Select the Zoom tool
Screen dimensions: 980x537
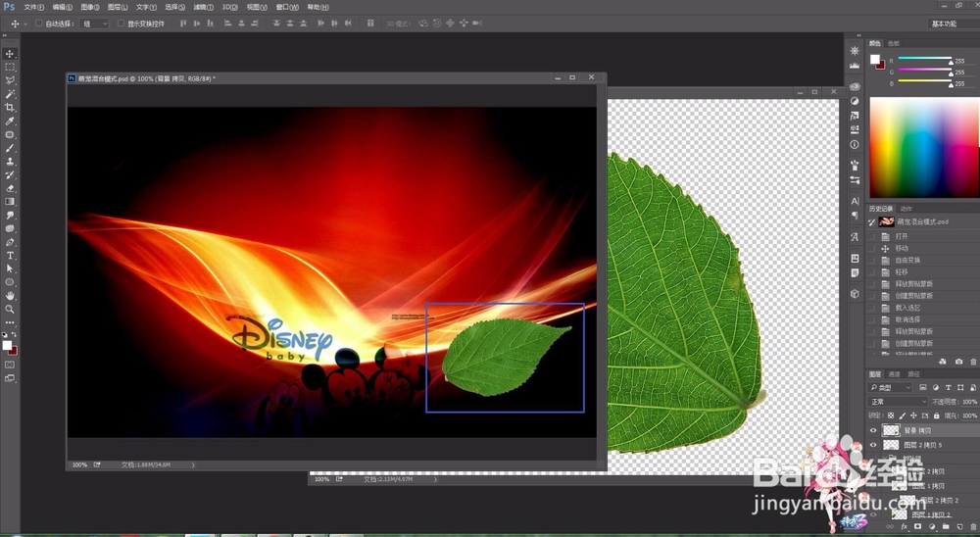click(10, 309)
